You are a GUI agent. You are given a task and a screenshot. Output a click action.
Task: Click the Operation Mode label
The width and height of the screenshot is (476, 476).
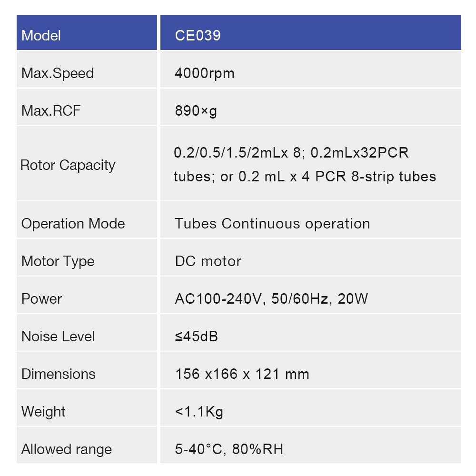[73, 224]
